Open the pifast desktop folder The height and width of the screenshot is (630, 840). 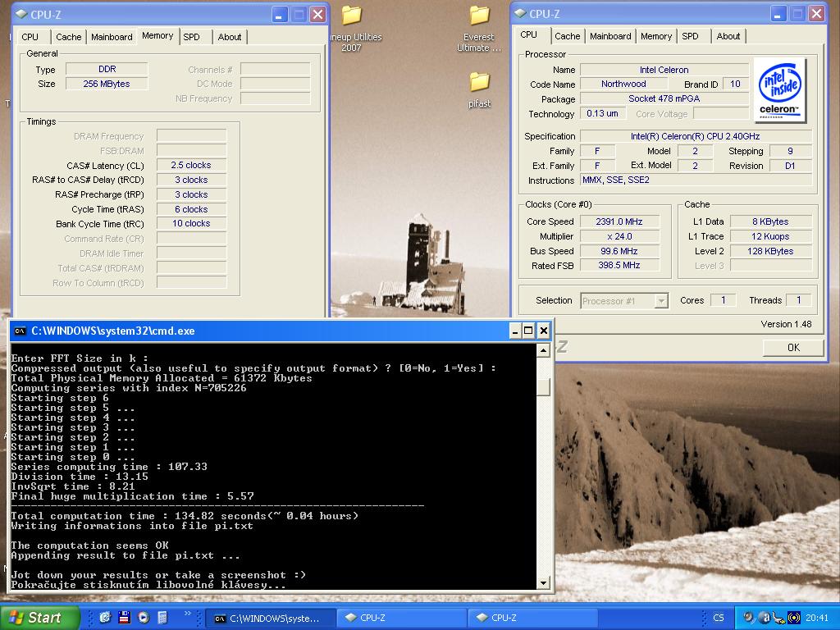click(479, 82)
